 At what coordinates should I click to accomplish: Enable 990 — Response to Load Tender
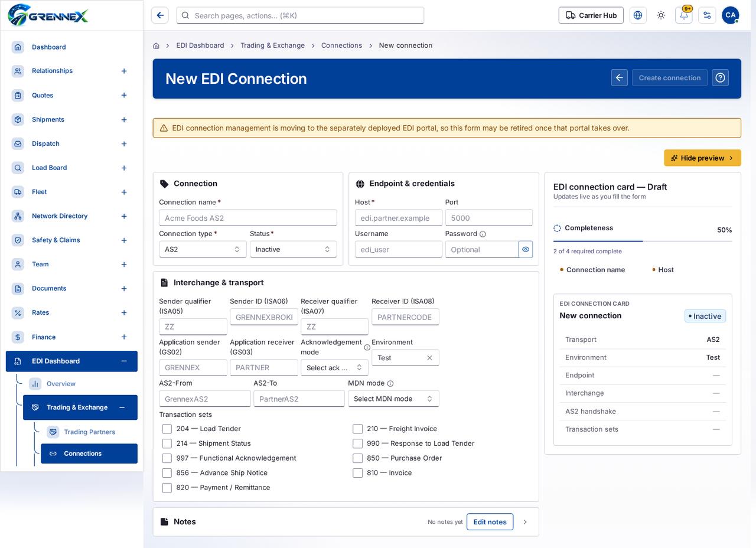(x=358, y=443)
